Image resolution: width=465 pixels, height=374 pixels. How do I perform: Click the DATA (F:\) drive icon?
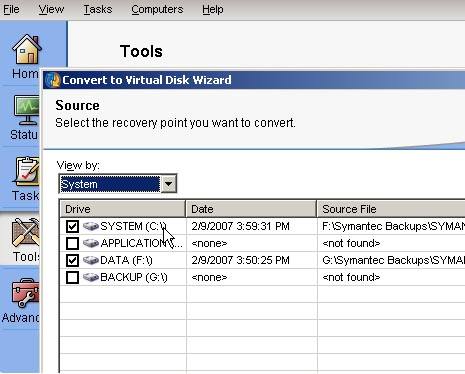[90, 260]
